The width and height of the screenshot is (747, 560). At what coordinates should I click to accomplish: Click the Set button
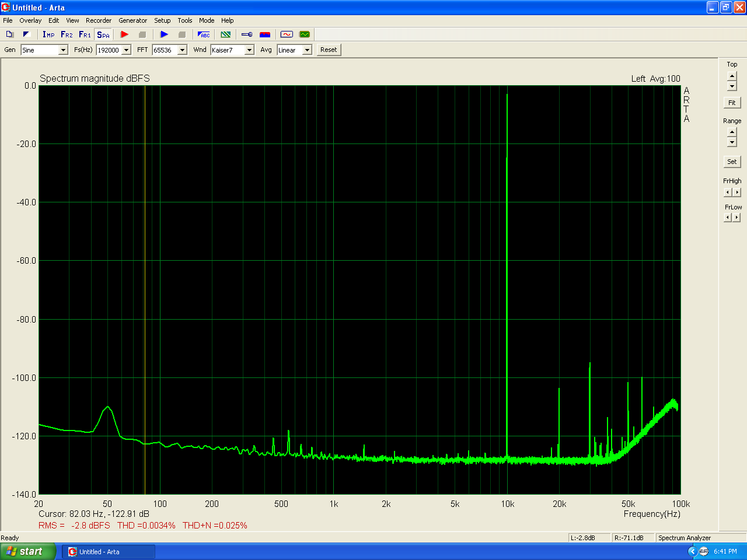(x=732, y=162)
